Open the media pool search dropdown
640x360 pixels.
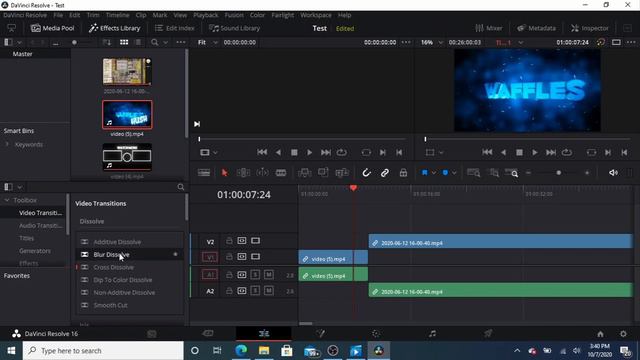coord(165,42)
